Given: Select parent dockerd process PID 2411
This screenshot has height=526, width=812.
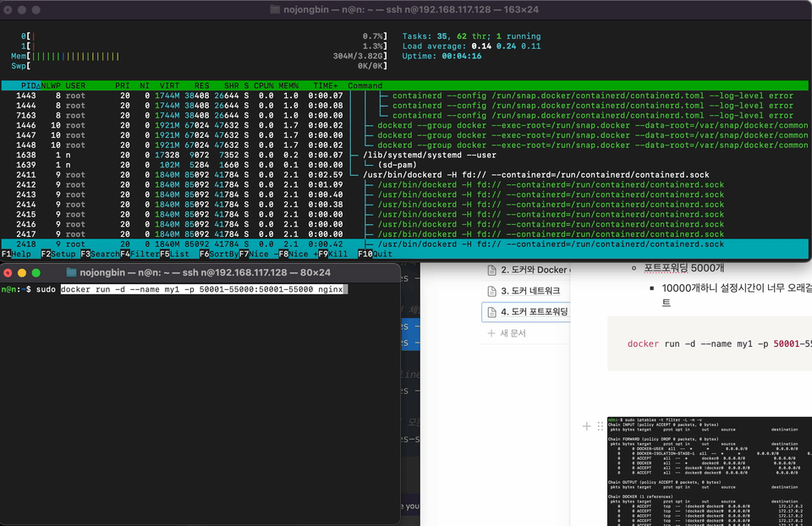Looking at the screenshot, I should [405, 175].
